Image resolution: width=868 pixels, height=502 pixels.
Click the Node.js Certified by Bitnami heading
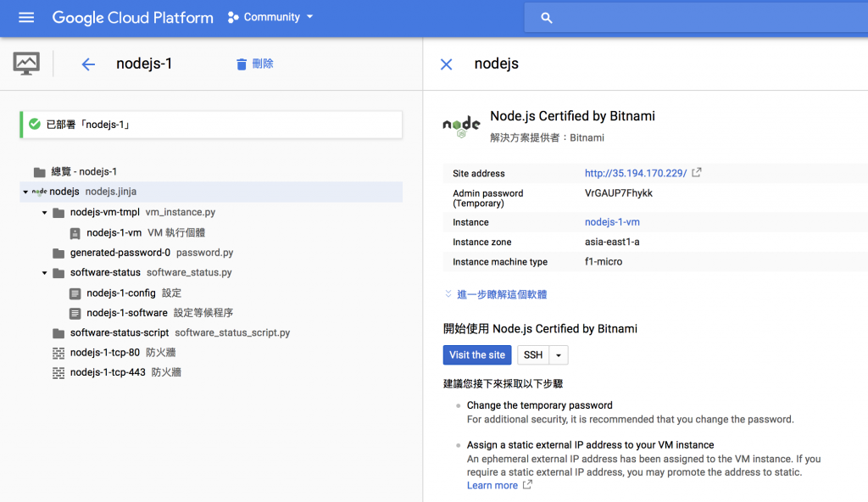click(x=572, y=116)
